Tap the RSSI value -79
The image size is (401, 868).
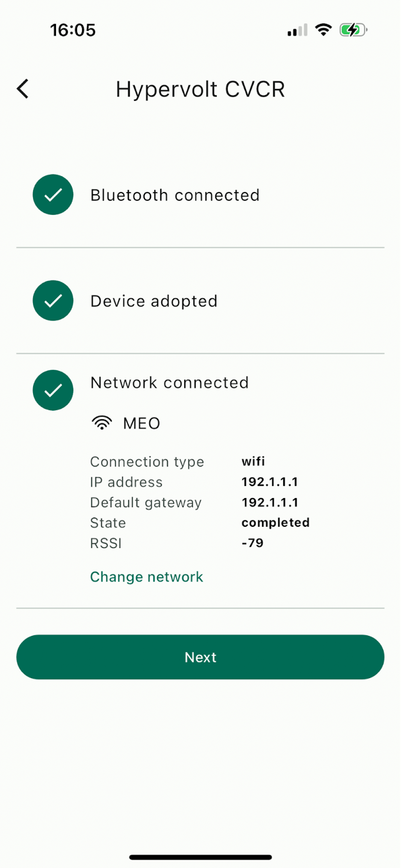pos(252,543)
